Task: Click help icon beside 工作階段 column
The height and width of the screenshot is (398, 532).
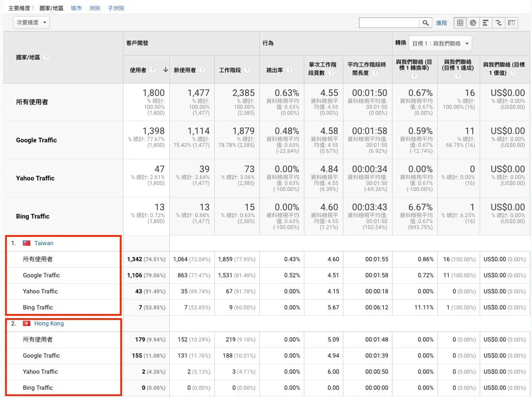Action: click(247, 70)
